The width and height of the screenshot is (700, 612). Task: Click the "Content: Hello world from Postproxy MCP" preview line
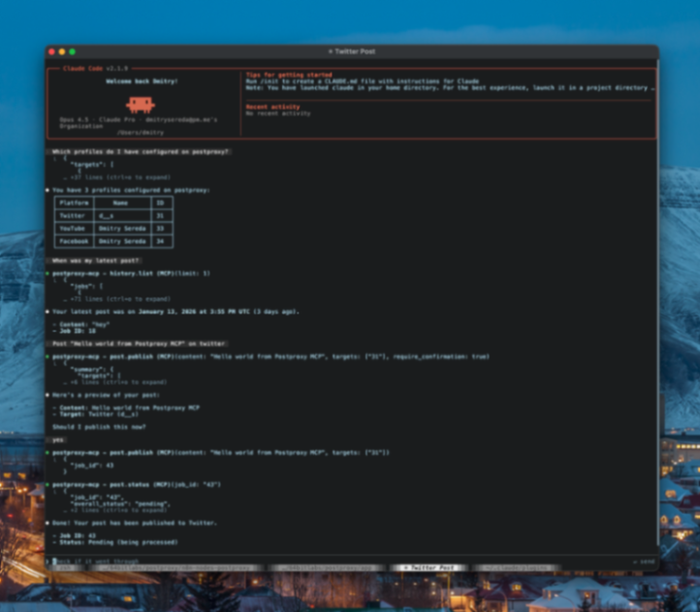pyautogui.click(x=130, y=408)
